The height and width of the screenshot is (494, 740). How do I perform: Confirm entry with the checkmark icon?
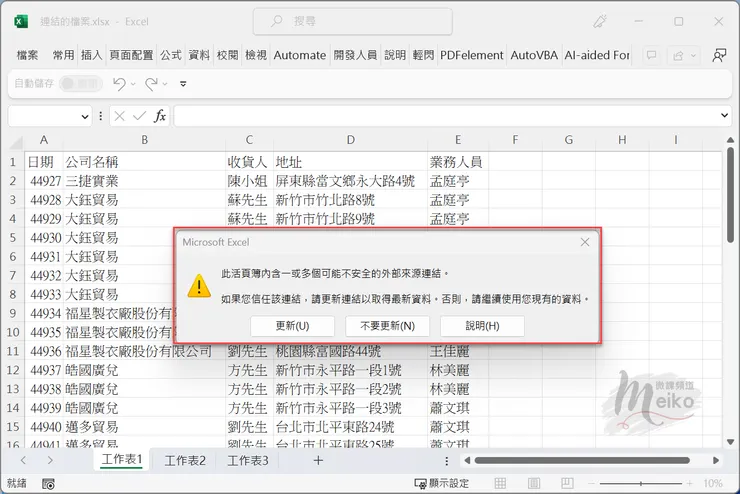point(139,116)
